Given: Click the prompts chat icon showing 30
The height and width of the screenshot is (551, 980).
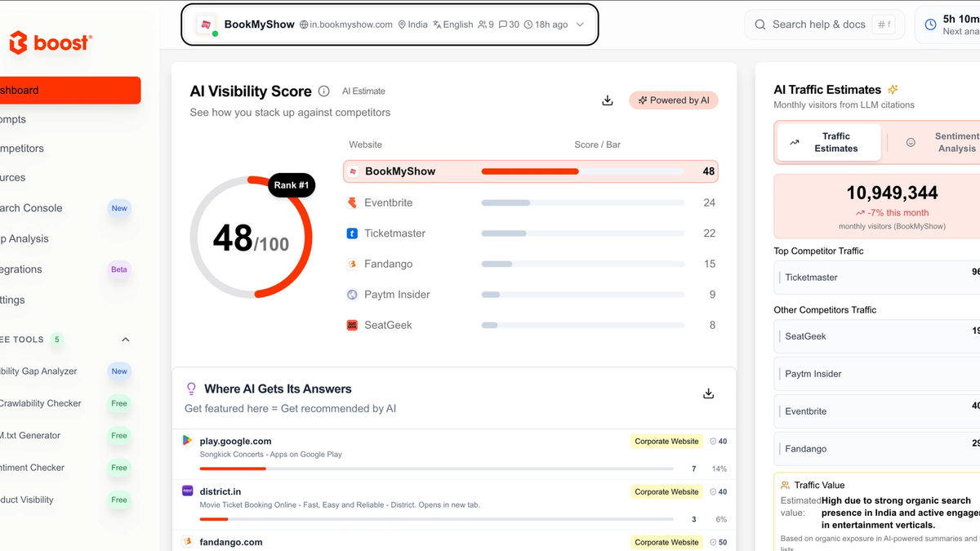Looking at the screenshot, I should [x=503, y=24].
